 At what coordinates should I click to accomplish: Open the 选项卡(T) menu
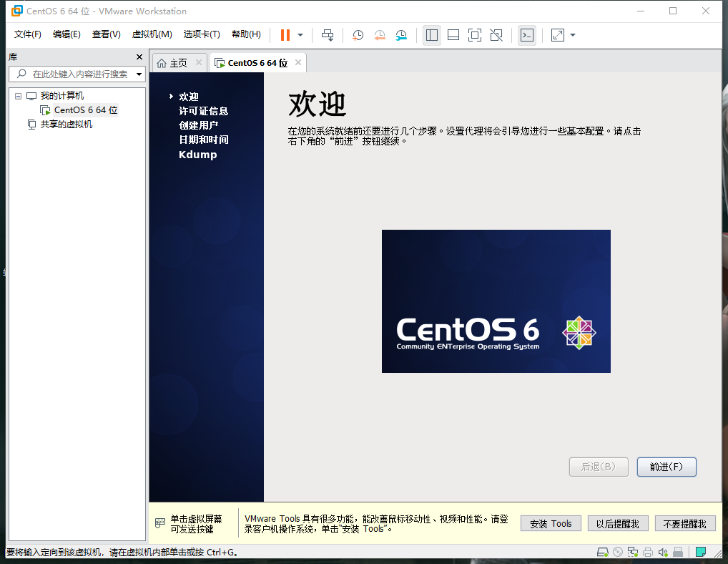click(x=202, y=34)
